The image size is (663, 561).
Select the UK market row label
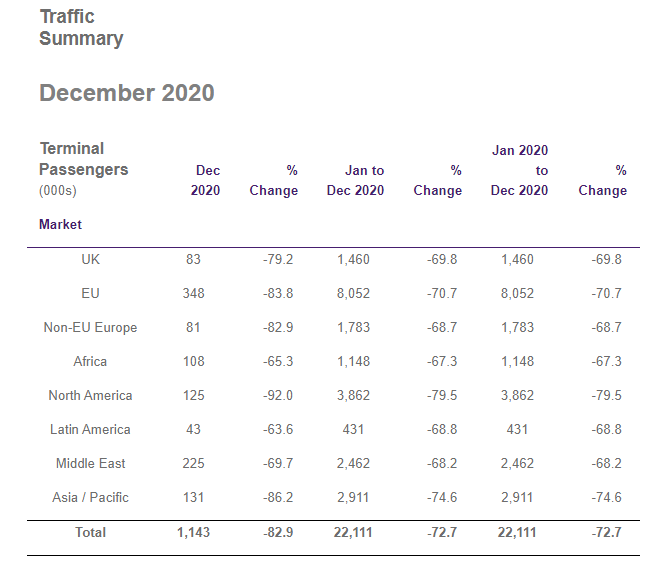(90, 259)
